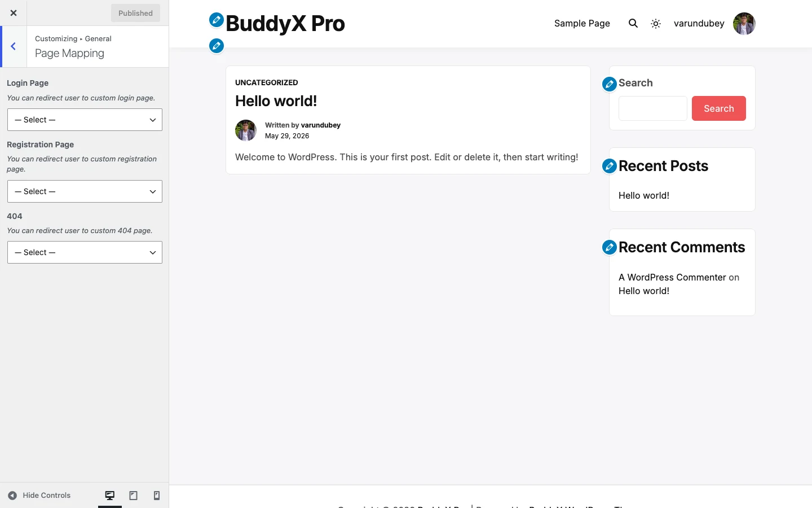Toggle dark mode with the sun icon

tap(656, 24)
